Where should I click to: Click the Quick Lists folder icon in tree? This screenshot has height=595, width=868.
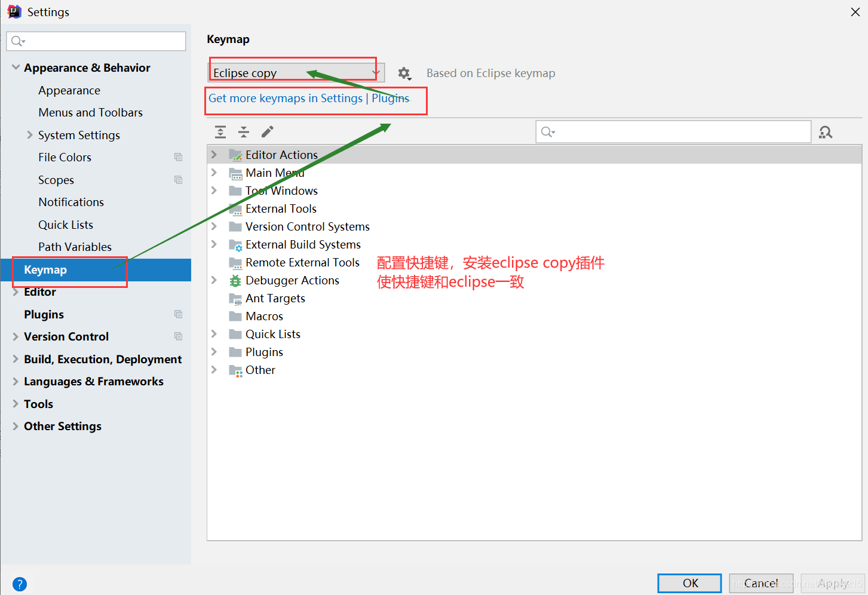pos(235,334)
